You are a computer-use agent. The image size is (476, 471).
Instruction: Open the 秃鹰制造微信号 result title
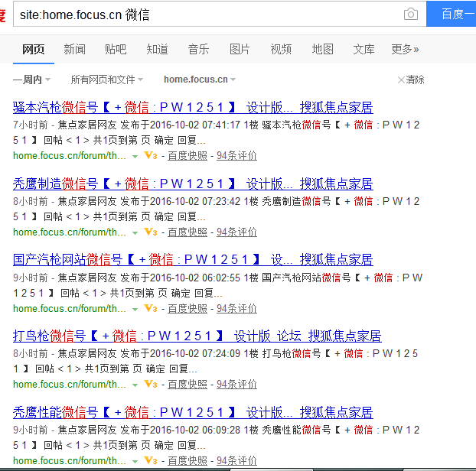193,184
